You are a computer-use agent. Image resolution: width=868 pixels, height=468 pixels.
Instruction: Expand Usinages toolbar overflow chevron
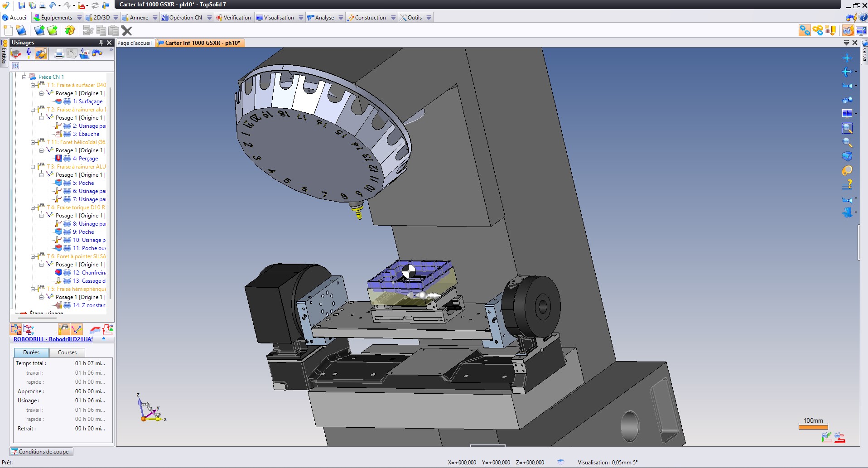coord(111,50)
